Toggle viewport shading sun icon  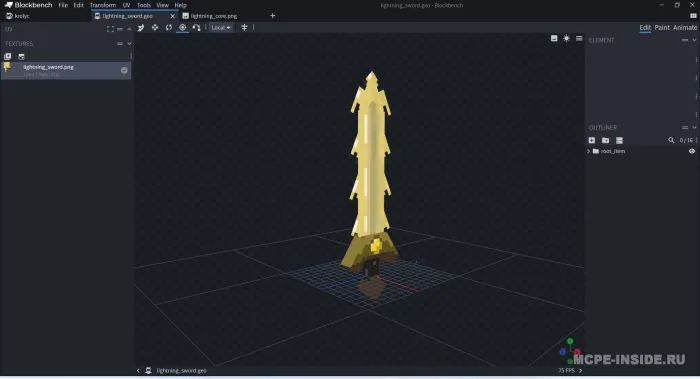[x=567, y=38]
